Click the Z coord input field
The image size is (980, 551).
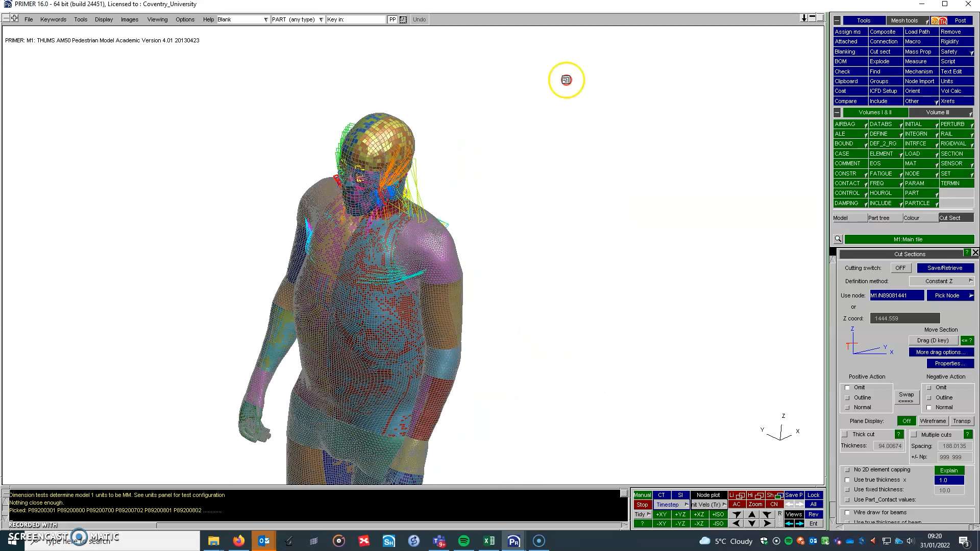point(904,318)
